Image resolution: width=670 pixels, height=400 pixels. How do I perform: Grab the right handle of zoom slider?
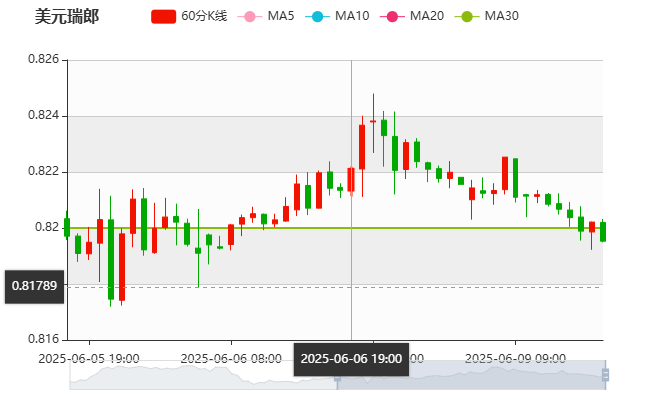click(x=605, y=375)
